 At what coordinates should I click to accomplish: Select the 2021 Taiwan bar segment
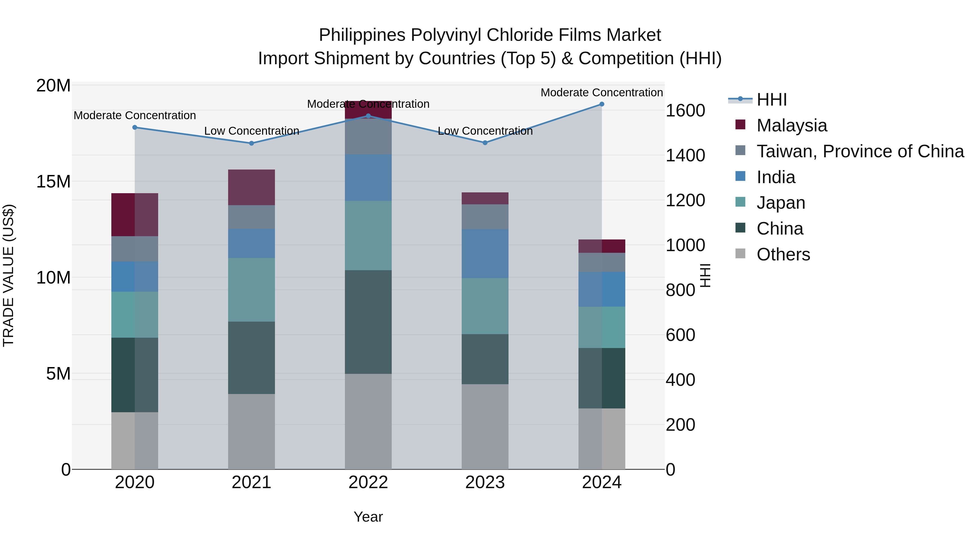click(252, 217)
